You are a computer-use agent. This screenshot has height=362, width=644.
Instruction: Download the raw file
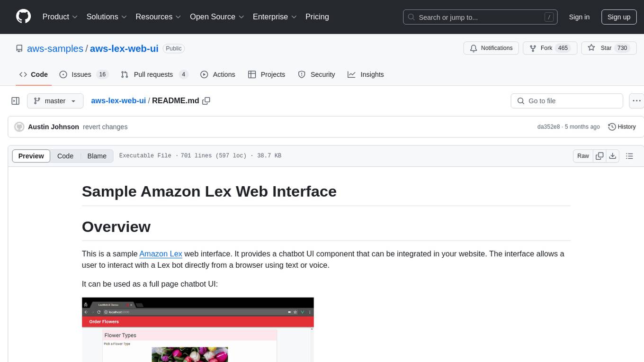612,156
